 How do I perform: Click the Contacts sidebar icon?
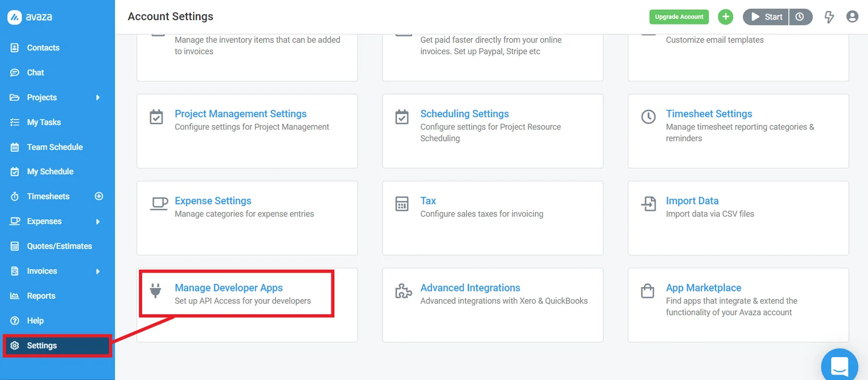coord(15,48)
